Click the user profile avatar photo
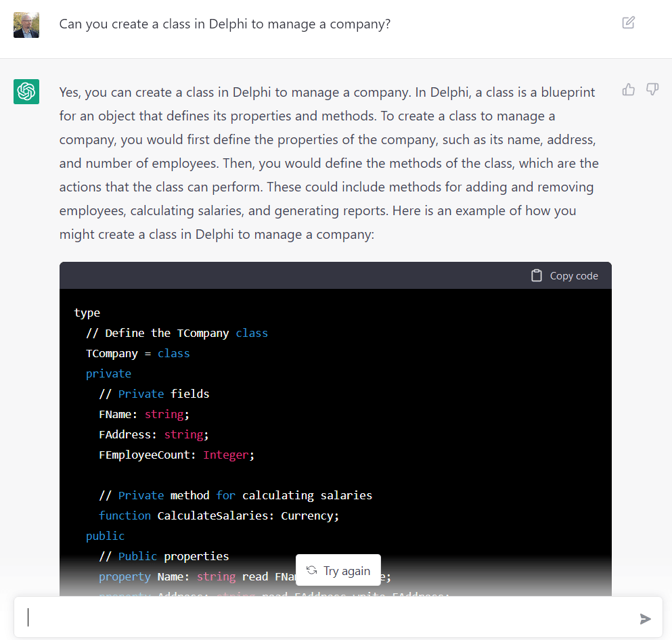The height and width of the screenshot is (640, 672). click(x=26, y=24)
